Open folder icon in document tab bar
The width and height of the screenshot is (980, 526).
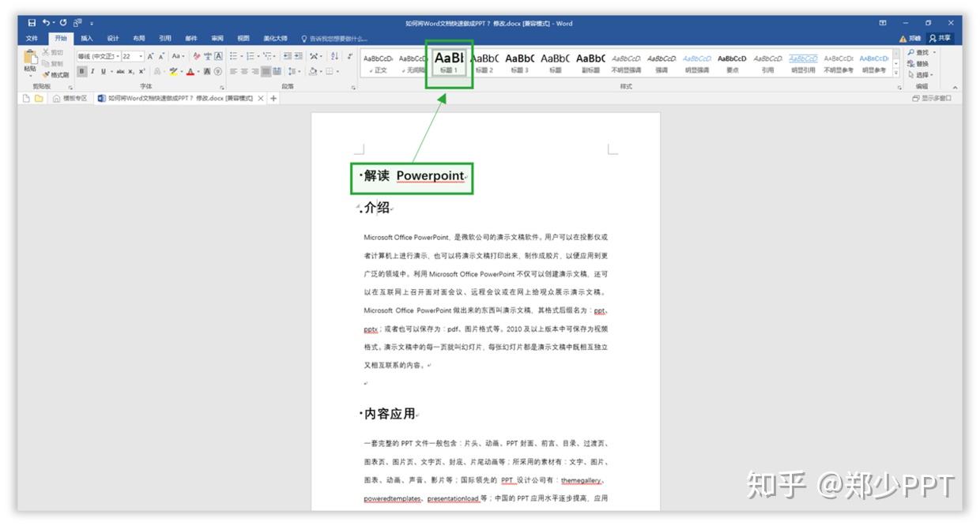(39, 99)
